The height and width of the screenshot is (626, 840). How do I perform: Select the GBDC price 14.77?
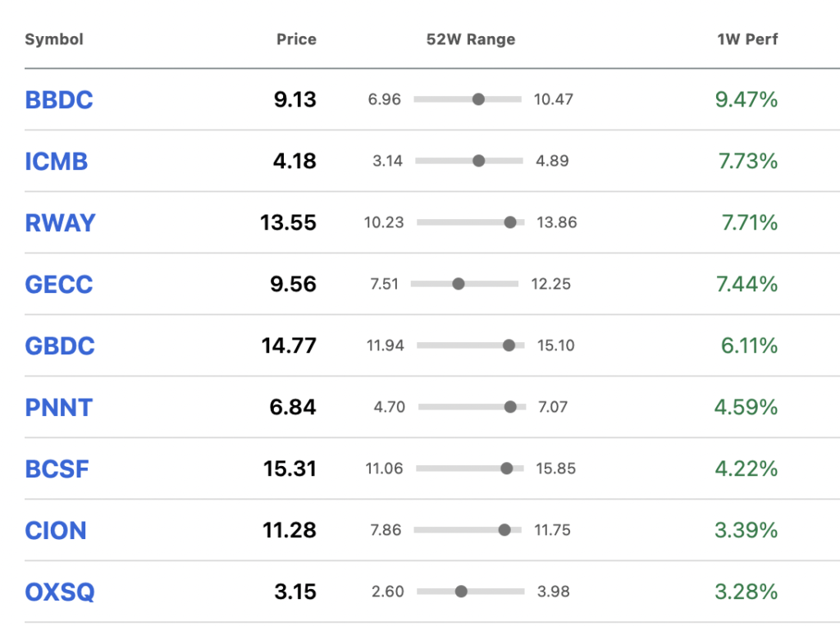(x=289, y=345)
